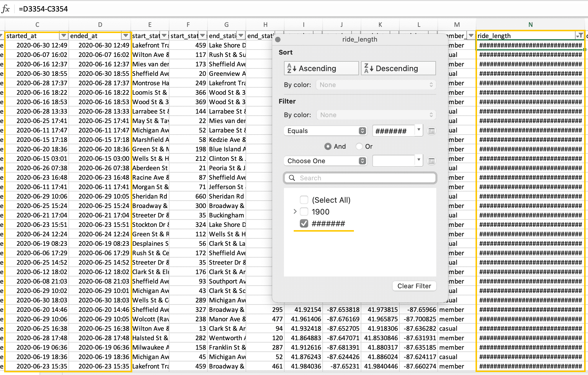Sort ride_length Ascending
This screenshot has height=375, width=588.
(321, 68)
